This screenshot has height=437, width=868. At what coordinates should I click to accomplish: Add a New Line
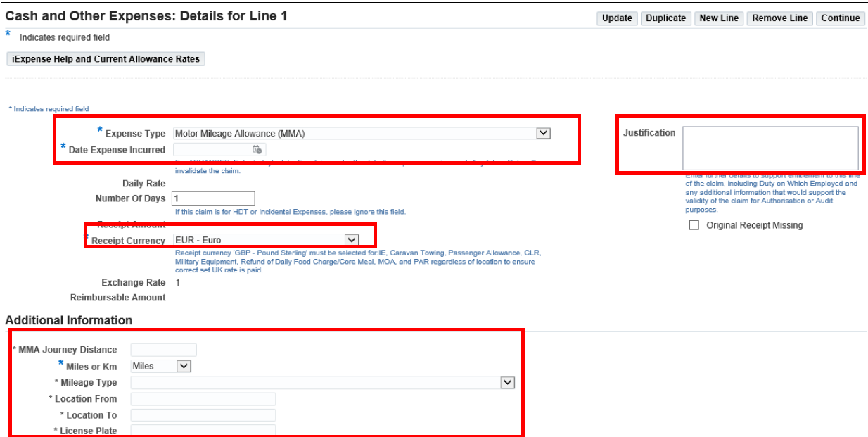[x=719, y=18]
